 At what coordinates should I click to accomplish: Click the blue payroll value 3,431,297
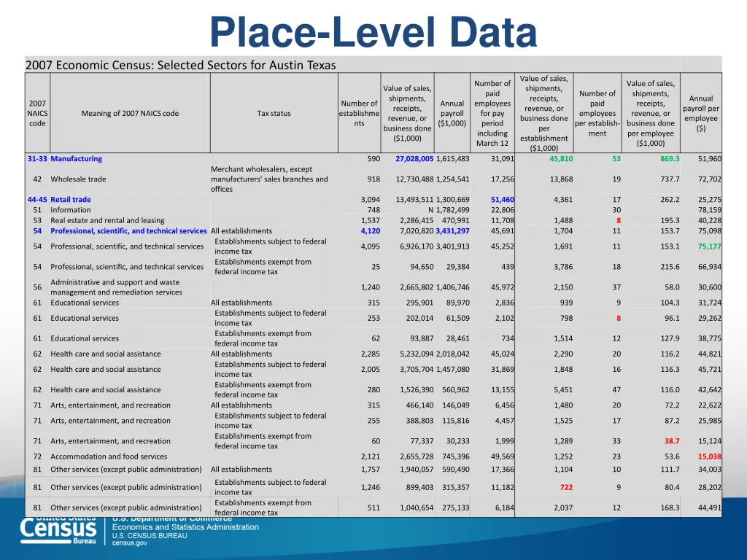pyautogui.click(x=452, y=231)
